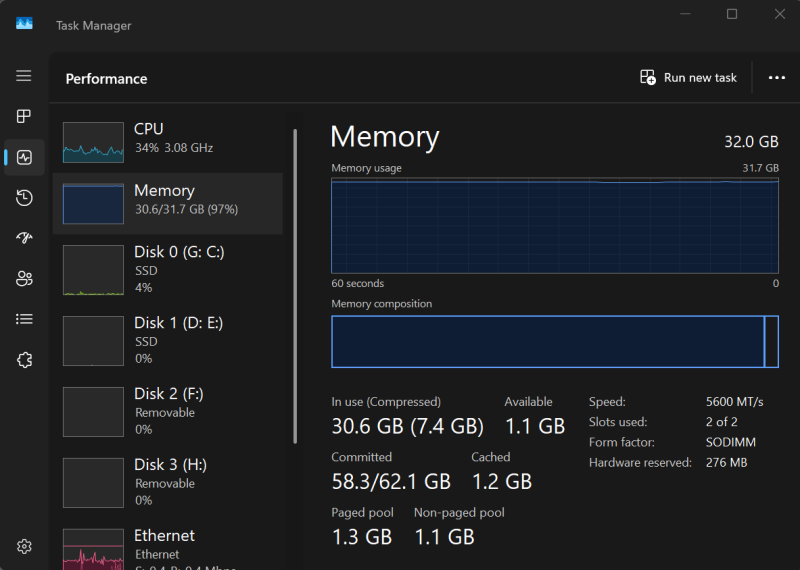Maximize the Task Manager window
This screenshot has width=800, height=570.
coord(732,14)
